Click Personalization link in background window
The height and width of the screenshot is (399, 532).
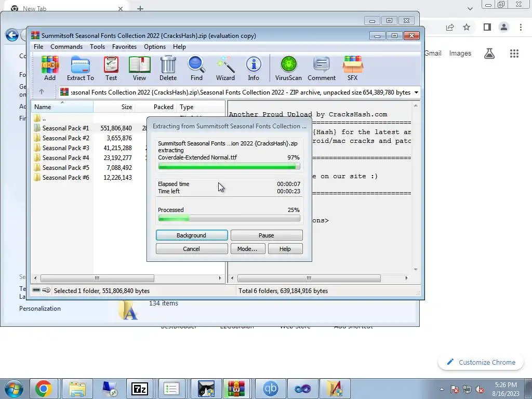pyautogui.click(x=40, y=309)
